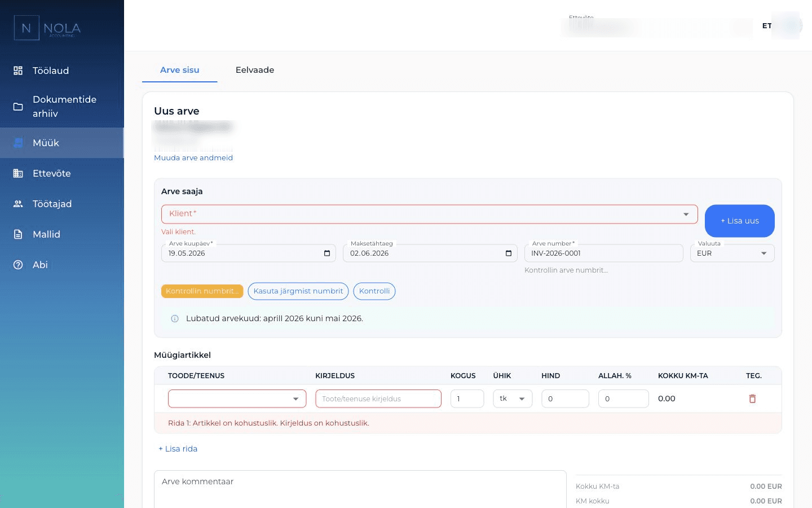Click the 'Arve saaja' heading

[x=182, y=191]
